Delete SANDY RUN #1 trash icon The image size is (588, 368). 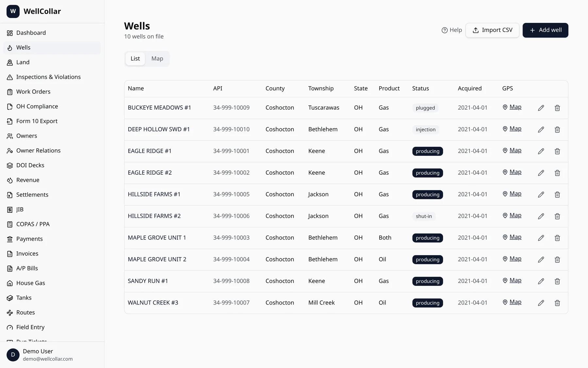(x=557, y=281)
